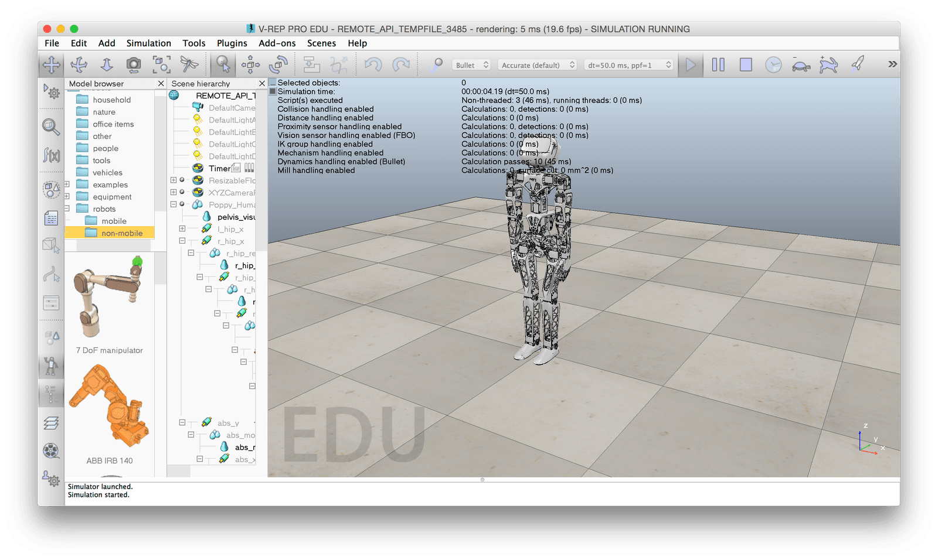Toggle real-time mode clock icon
Image resolution: width=938 pixels, height=560 pixels.
773,64
